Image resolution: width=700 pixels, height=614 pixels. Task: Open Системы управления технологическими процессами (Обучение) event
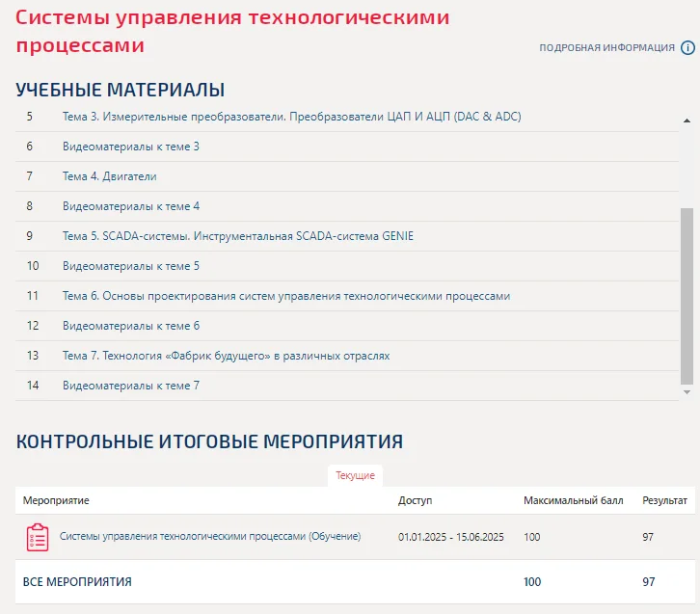pyautogui.click(x=210, y=536)
